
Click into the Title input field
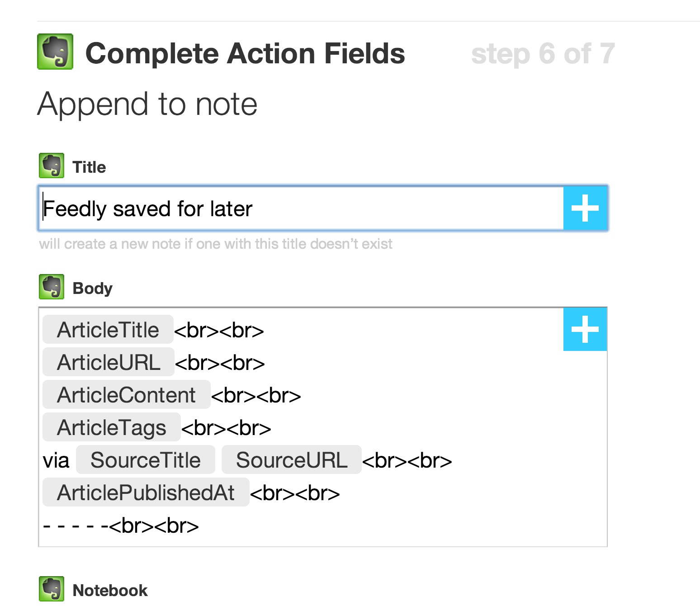(x=298, y=208)
